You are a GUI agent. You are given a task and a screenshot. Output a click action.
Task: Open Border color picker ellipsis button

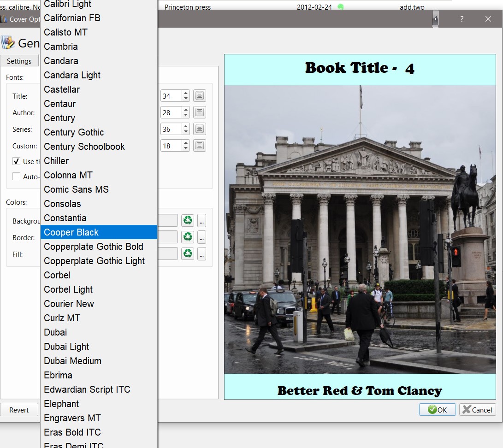coord(201,237)
